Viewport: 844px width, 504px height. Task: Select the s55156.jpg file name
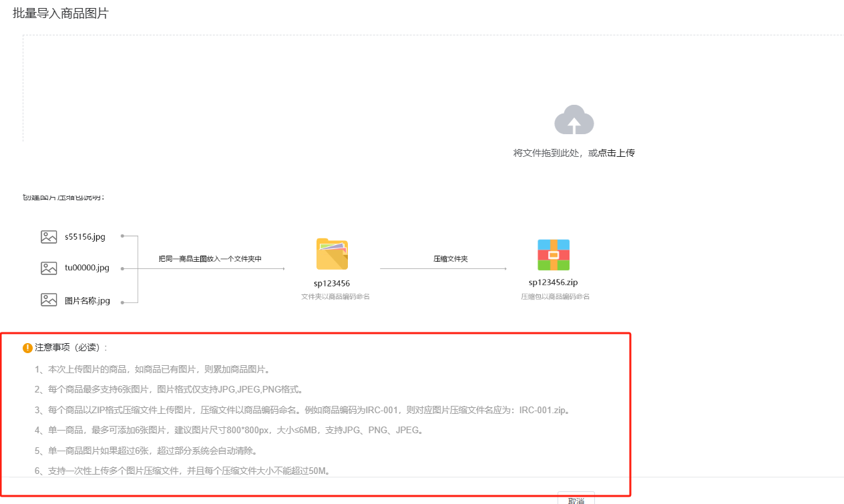[85, 236]
